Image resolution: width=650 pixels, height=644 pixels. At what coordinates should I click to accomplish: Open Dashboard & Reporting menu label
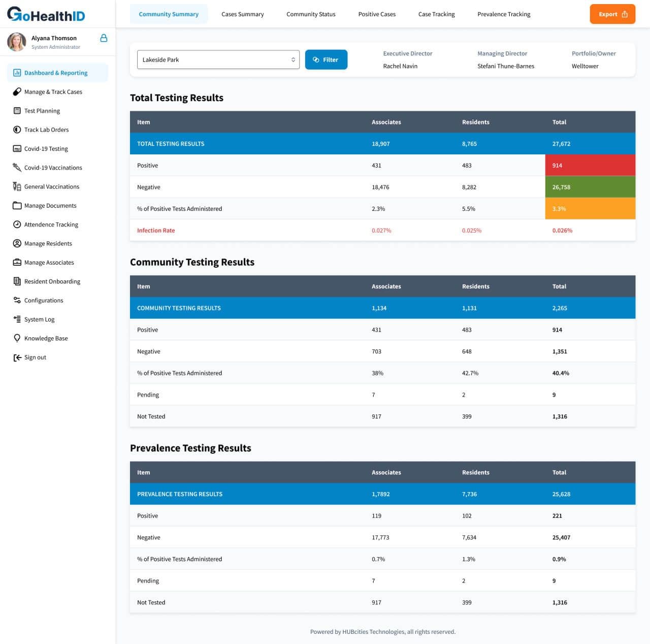tap(56, 73)
